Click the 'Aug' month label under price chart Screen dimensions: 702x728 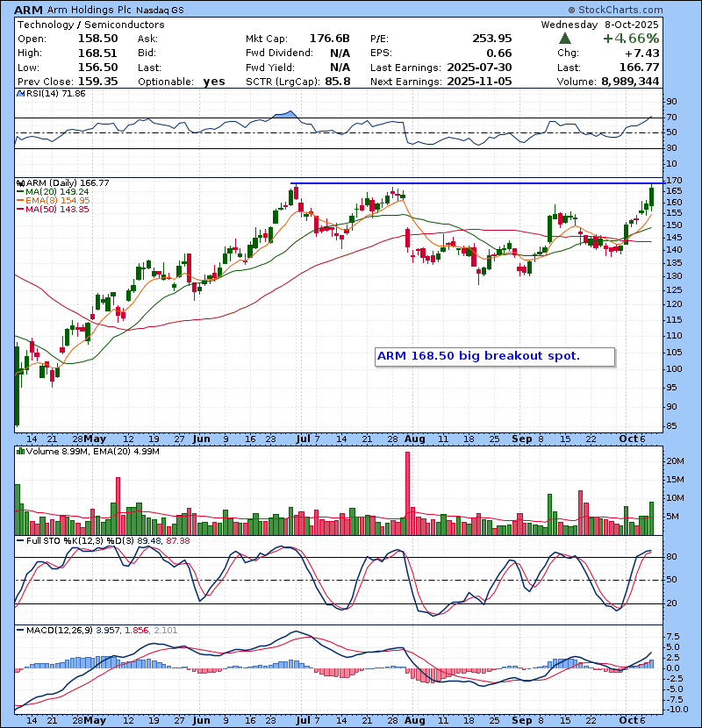click(414, 439)
